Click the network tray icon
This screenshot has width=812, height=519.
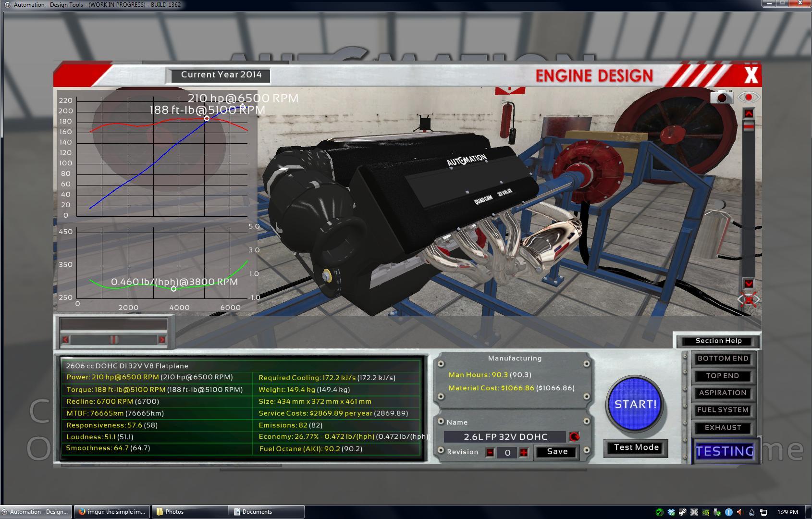click(x=763, y=512)
